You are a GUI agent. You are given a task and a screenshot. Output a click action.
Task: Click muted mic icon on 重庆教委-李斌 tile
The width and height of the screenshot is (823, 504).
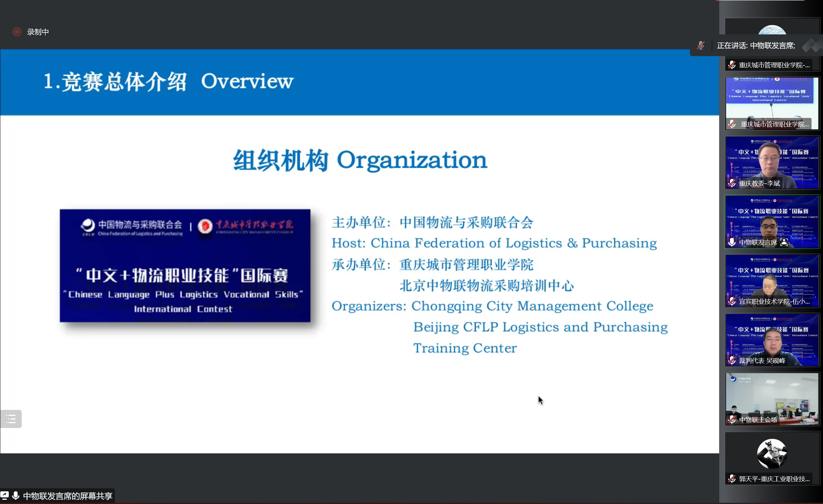pyautogui.click(x=732, y=183)
